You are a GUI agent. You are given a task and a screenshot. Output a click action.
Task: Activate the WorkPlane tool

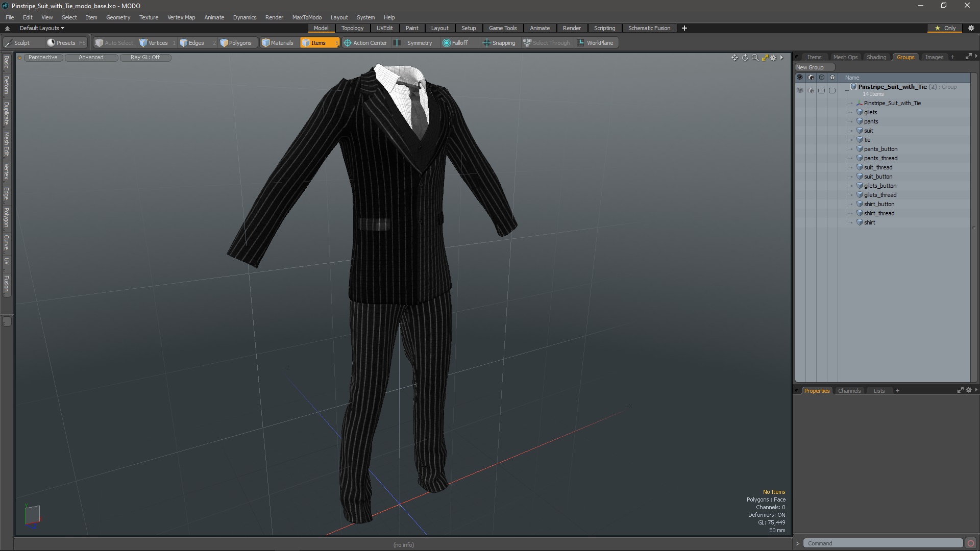[x=595, y=43]
